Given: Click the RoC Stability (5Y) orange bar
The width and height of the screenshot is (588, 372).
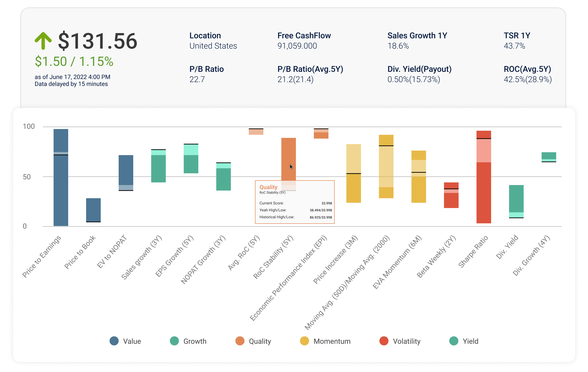Looking at the screenshot, I should (x=289, y=159).
